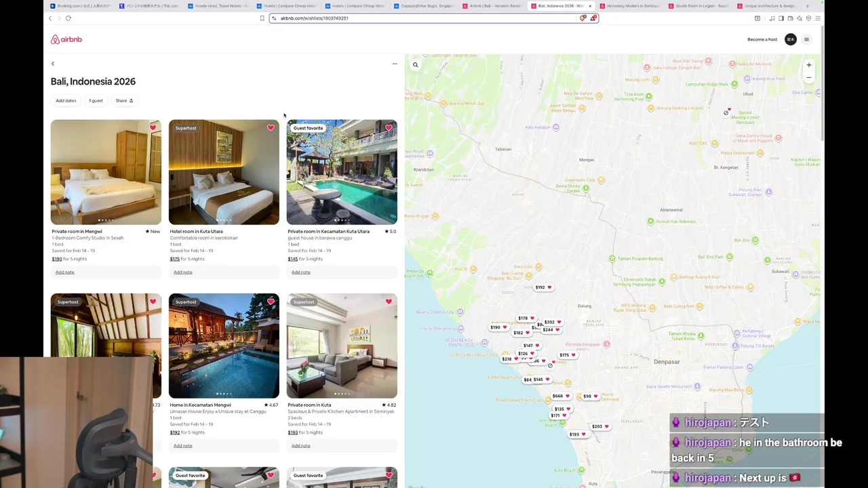868x488 pixels.
Task: Click the Airbnb logo
Action: pyautogui.click(x=66, y=39)
